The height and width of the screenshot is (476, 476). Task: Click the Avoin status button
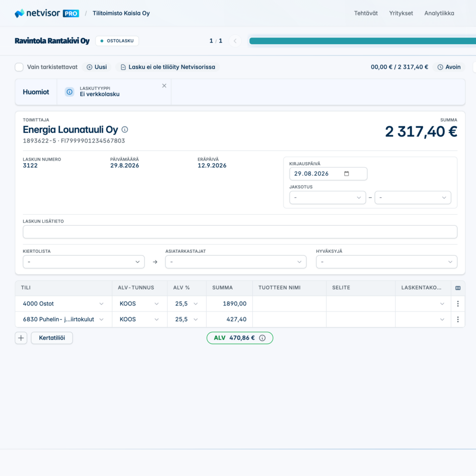click(449, 67)
